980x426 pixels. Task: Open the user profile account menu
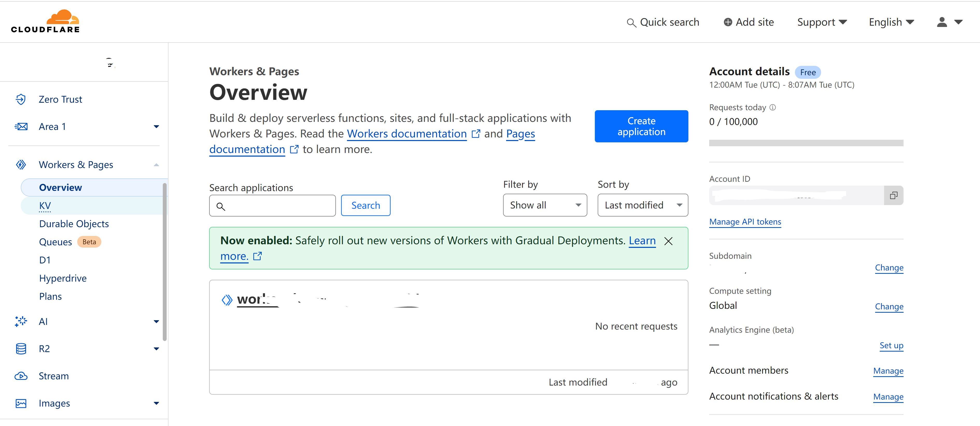coord(949,22)
